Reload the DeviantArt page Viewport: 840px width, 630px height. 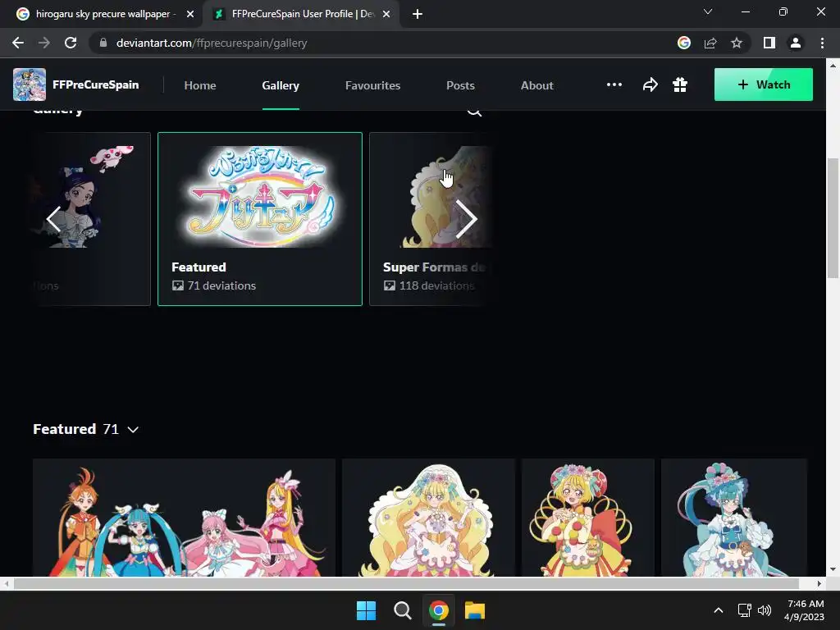71,43
